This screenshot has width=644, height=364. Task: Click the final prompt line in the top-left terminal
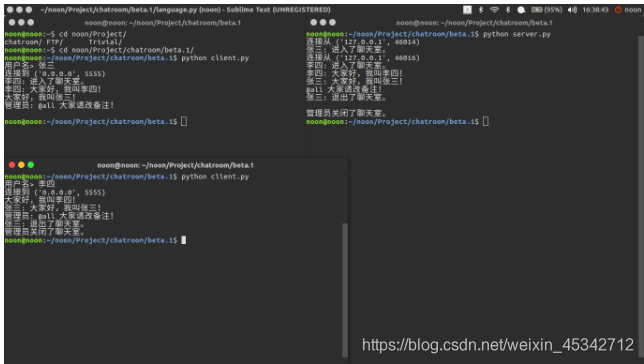click(96, 122)
